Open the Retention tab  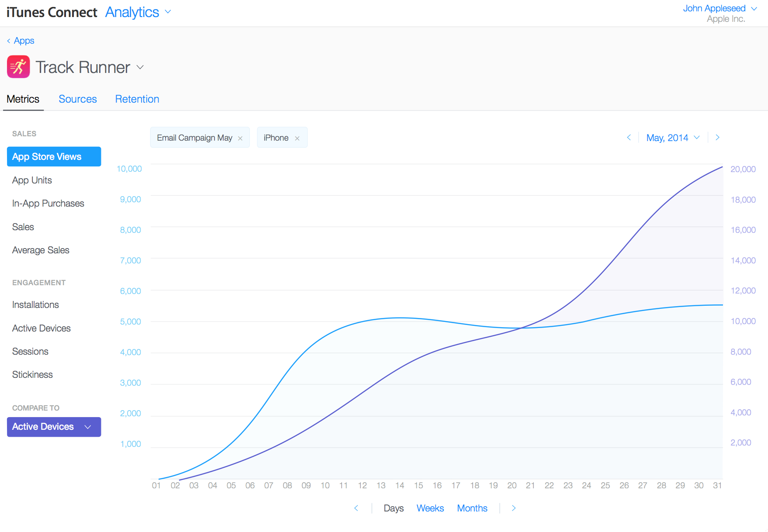pos(137,99)
